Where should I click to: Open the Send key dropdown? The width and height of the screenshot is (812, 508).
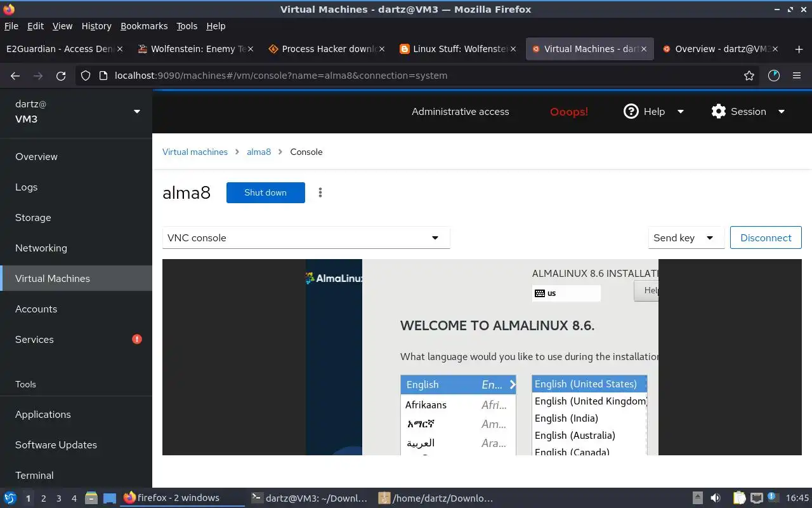pos(686,237)
